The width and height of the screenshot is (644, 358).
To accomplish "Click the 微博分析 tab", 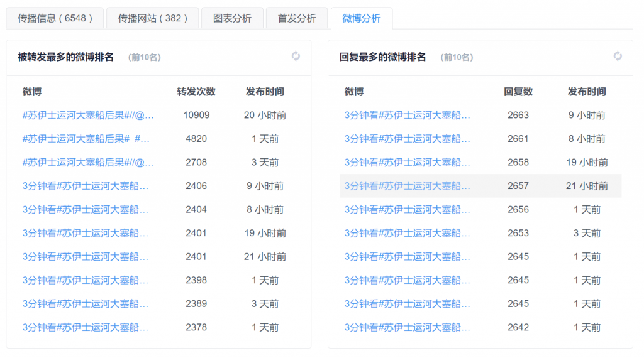I will click(361, 18).
